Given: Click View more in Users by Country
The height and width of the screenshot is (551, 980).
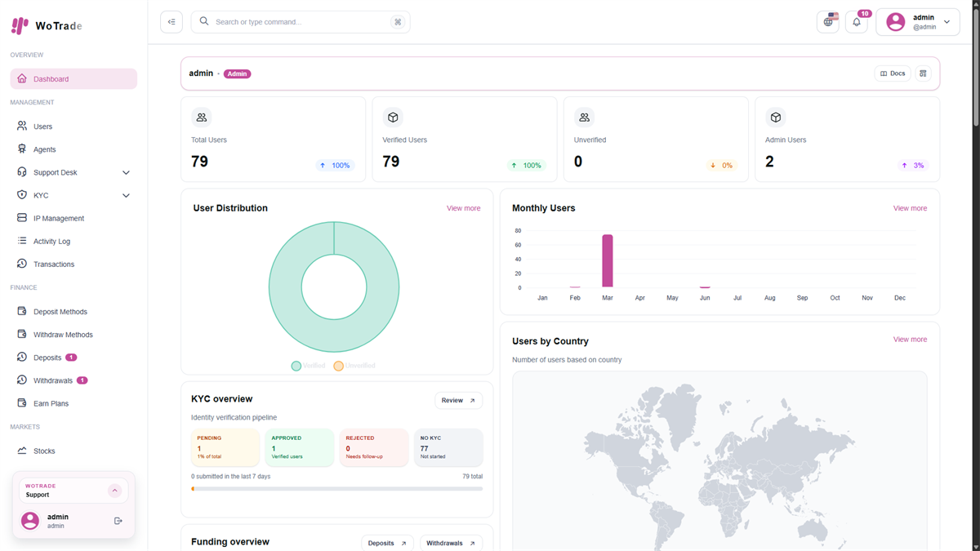Looking at the screenshot, I should pos(910,340).
